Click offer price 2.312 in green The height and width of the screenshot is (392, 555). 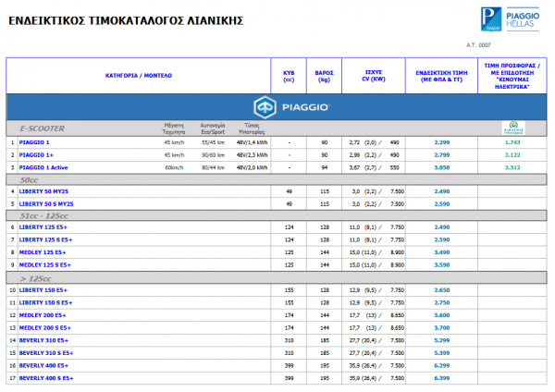512,167
